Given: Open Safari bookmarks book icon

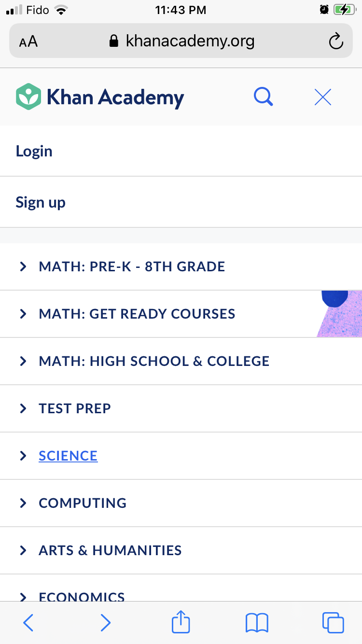Looking at the screenshot, I should coord(257,623).
